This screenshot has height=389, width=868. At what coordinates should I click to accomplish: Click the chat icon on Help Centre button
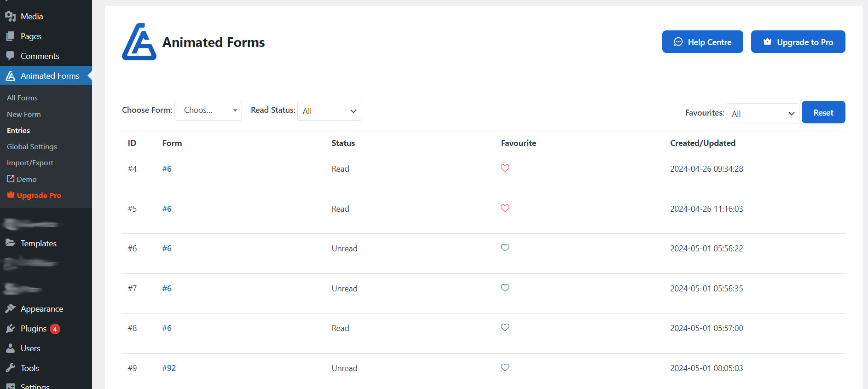point(678,42)
